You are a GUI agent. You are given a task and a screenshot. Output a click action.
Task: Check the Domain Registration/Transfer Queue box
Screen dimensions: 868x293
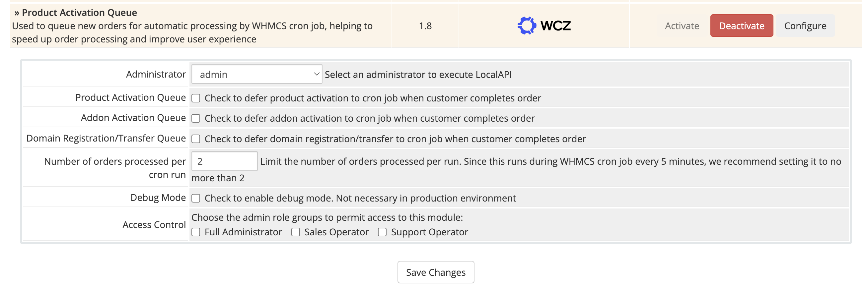196,139
